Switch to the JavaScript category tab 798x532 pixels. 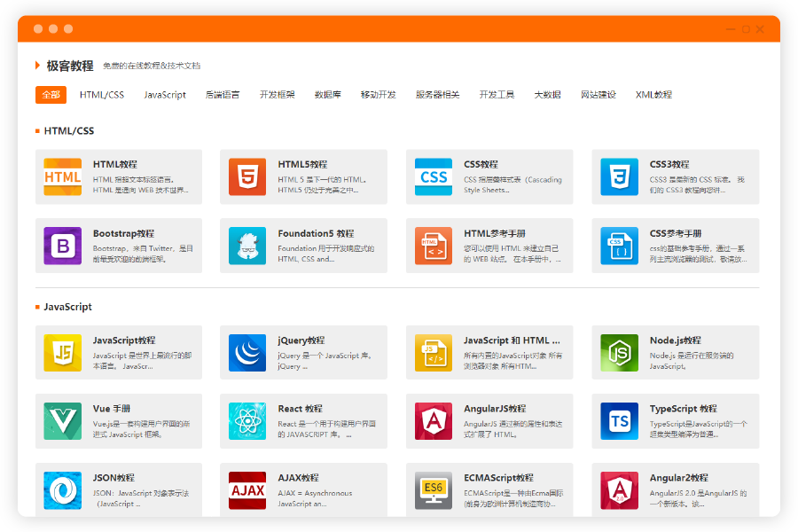[165, 95]
